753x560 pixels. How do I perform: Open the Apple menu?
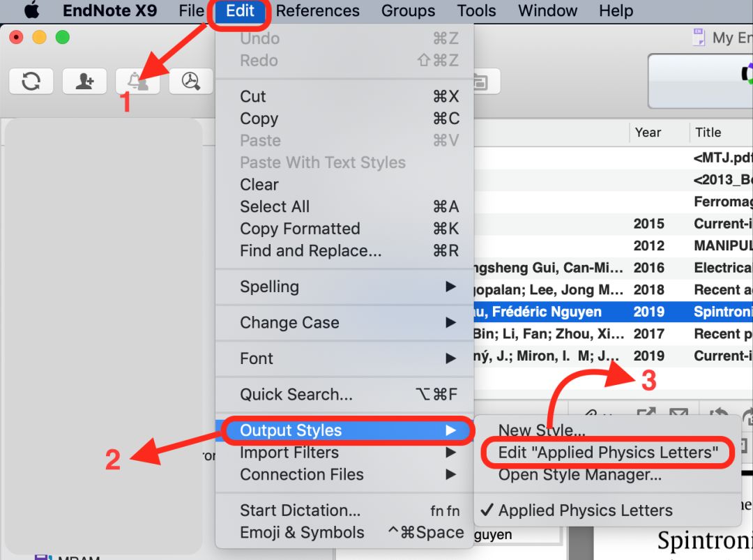click(x=31, y=11)
